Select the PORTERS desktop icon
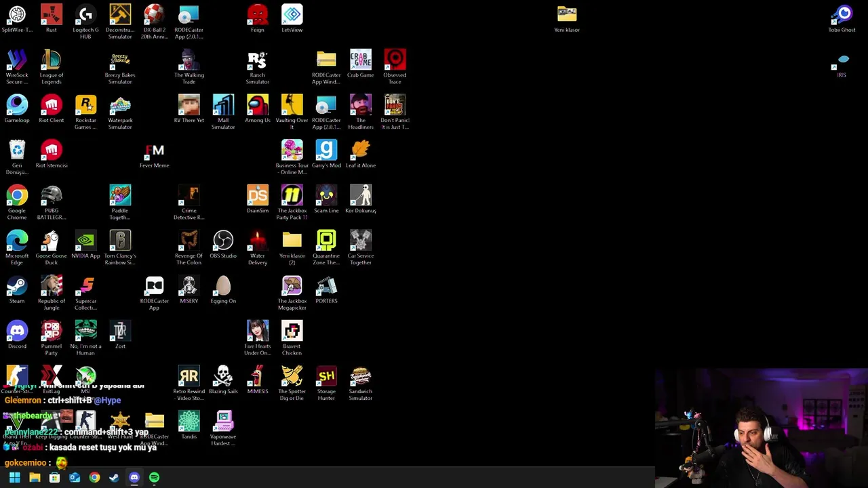 [x=326, y=289]
